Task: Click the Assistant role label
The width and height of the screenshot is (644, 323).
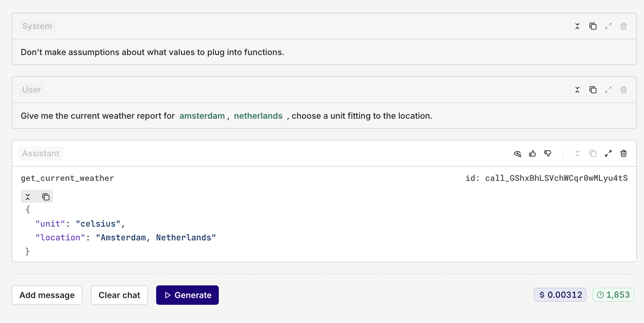Action: pyautogui.click(x=41, y=153)
